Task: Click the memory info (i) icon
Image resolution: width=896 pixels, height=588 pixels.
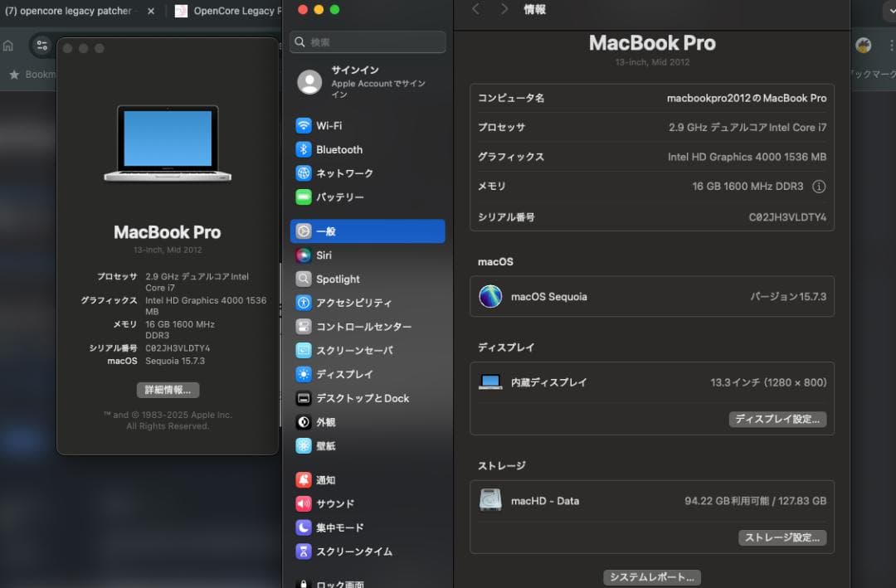Action: [x=819, y=187]
